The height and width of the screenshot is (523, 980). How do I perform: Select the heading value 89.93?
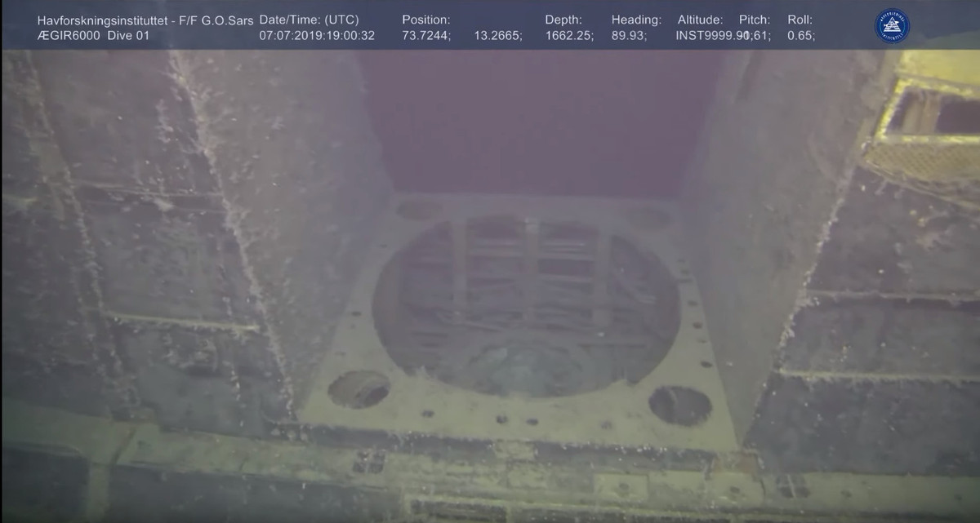point(630,36)
